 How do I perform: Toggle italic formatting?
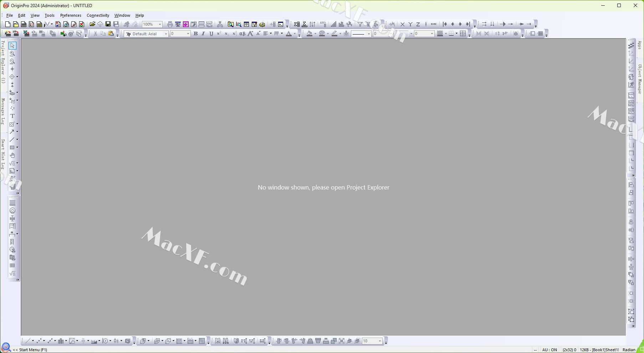pyautogui.click(x=203, y=33)
